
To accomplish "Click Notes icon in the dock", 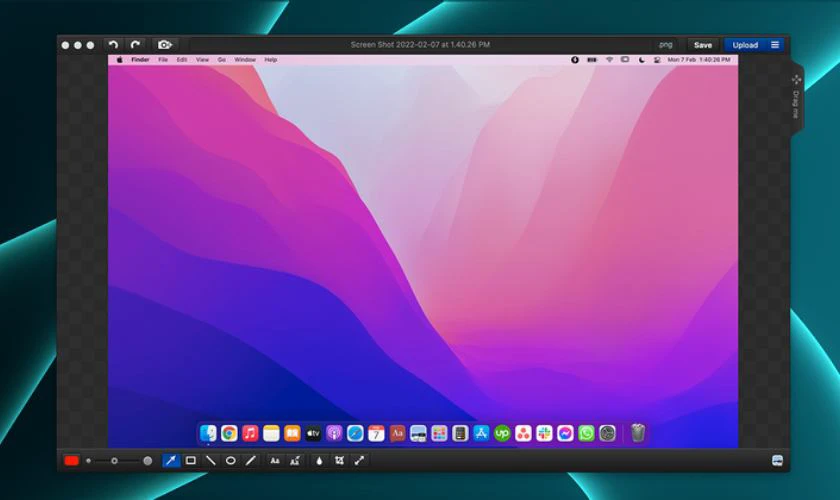I will [x=271, y=433].
